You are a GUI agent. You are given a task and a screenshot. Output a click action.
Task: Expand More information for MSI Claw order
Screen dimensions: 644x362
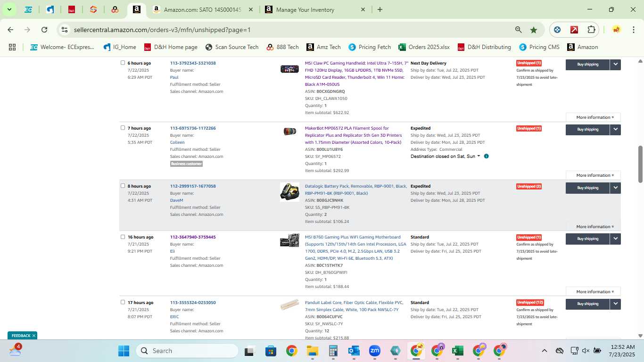[x=593, y=117]
